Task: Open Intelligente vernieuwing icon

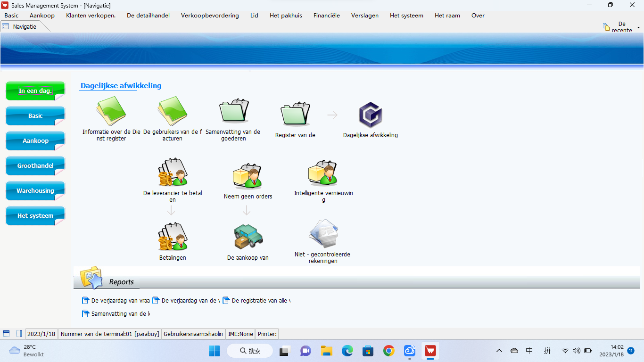Action: click(x=323, y=173)
